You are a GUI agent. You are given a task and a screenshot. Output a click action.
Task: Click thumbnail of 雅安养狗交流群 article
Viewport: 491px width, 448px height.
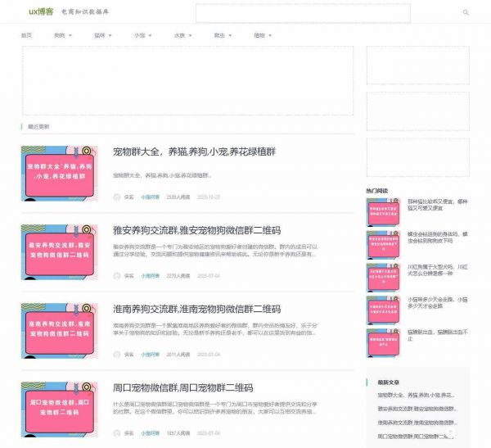tap(60, 252)
